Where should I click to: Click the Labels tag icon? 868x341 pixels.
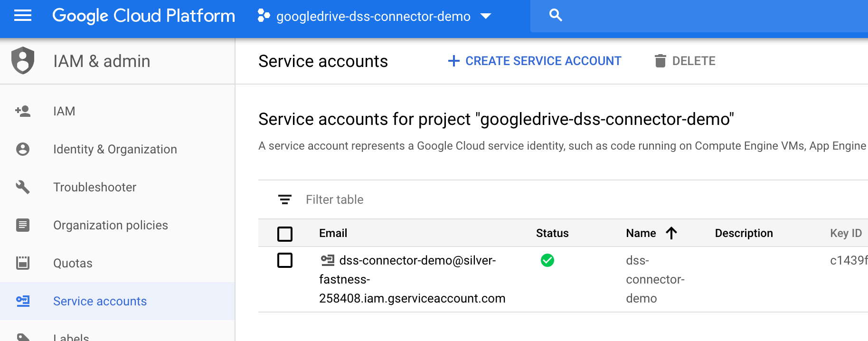23,337
